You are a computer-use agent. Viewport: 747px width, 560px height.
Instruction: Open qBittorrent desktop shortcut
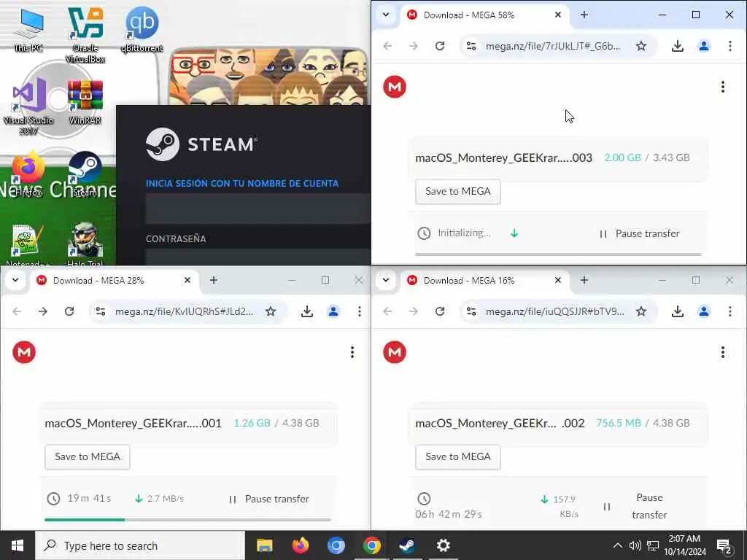click(142, 29)
